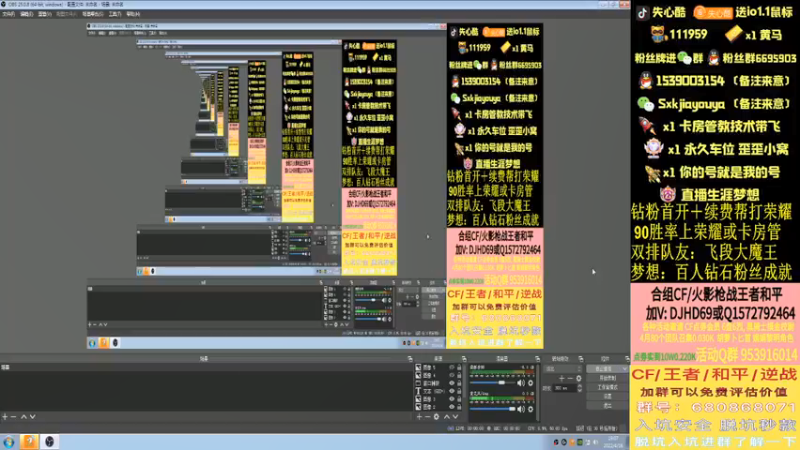Click the 工作室模式 button

[608, 387]
